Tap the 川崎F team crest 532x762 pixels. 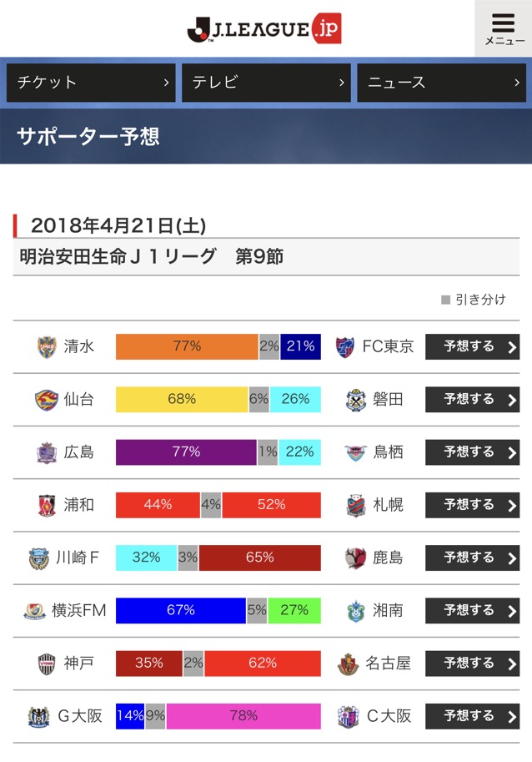point(38,558)
